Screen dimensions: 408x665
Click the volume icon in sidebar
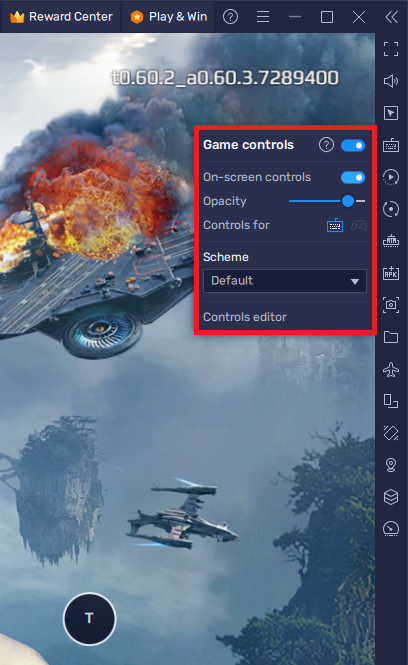click(391, 81)
